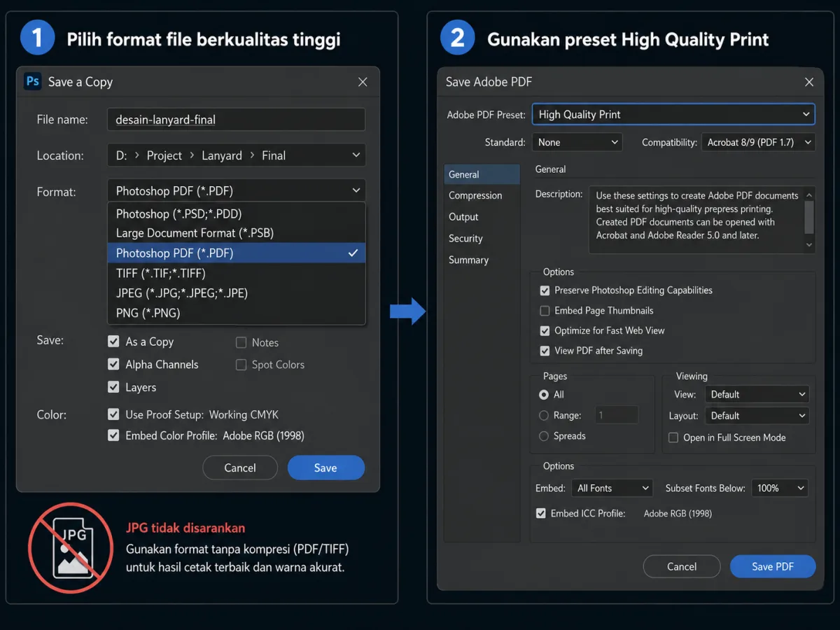The width and height of the screenshot is (840, 630).
Task: Click Lanyard in the Location path
Action: (222, 155)
